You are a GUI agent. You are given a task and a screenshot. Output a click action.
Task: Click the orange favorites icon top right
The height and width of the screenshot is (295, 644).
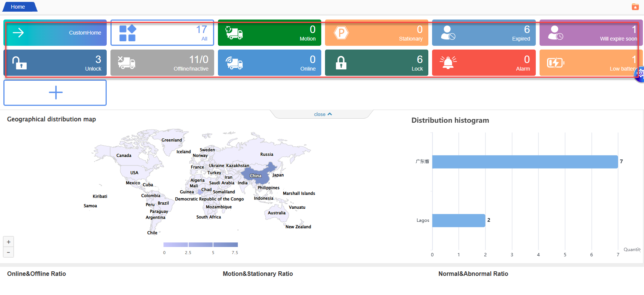[635, 7]
